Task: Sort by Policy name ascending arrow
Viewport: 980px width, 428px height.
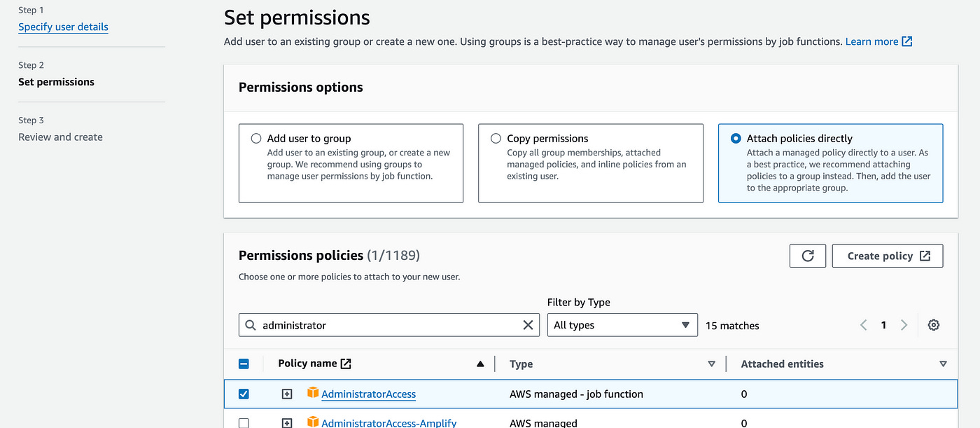Action: [x=480, y=364]
